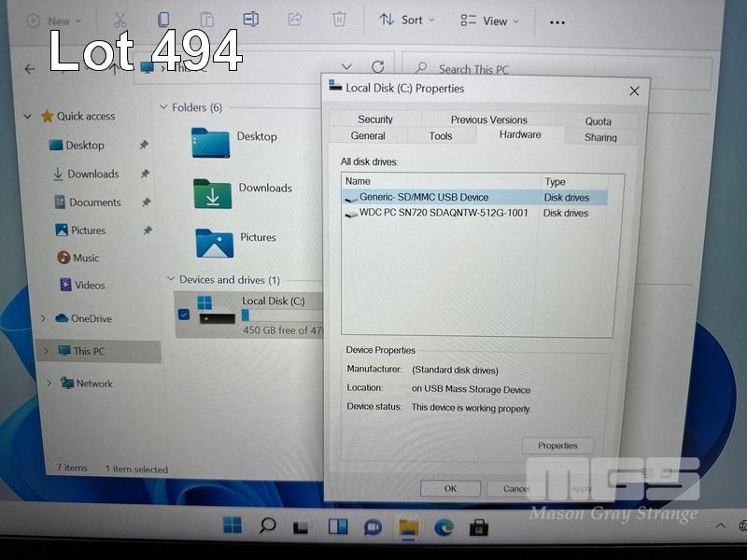
Task: Click the Delete trash can icon
Action: (339, 20)
